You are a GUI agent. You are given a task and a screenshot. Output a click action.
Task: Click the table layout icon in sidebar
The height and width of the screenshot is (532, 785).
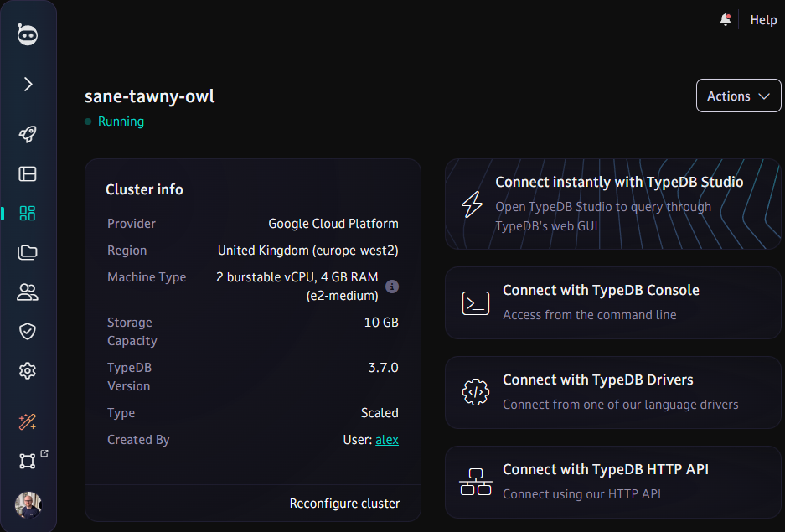[x=28, y=173]
